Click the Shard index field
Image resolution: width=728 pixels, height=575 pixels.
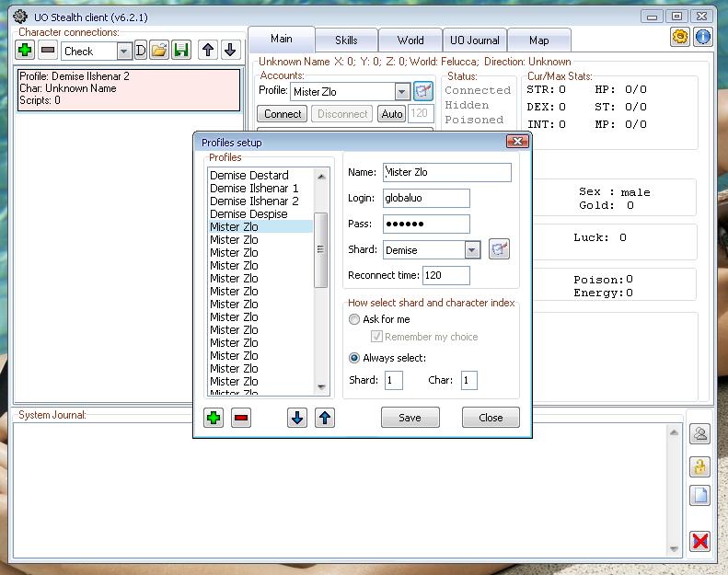394,381
